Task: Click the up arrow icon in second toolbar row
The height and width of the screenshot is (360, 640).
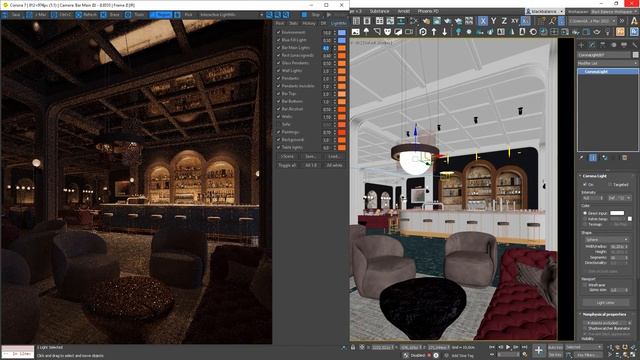Action: [x=434, y=31]
